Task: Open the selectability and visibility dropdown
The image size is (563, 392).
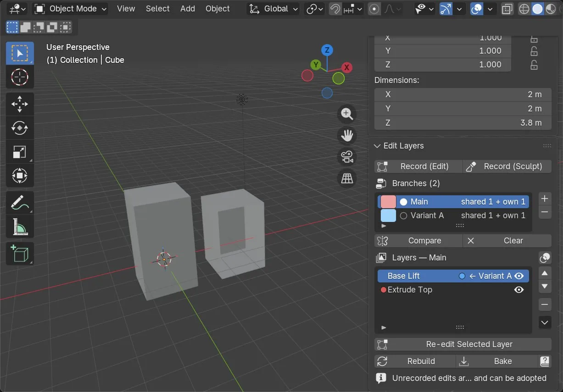Action: 425,9
